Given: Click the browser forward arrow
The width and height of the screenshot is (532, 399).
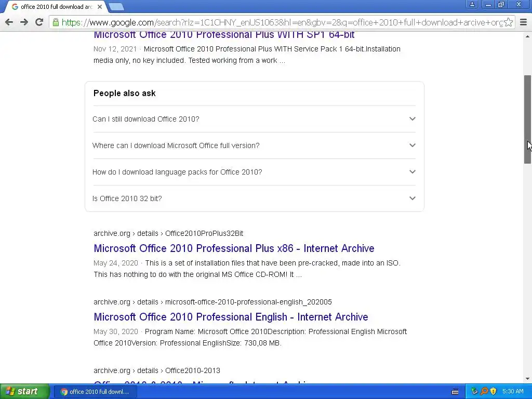Looking at the screenshot, I should pyautogui.click(x=24, y=22).
